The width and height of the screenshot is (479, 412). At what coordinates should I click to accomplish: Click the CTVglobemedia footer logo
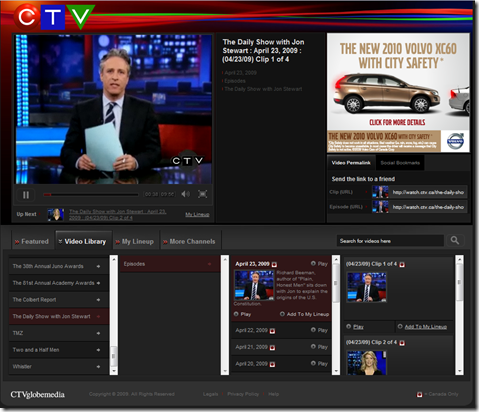pos(37,395)
